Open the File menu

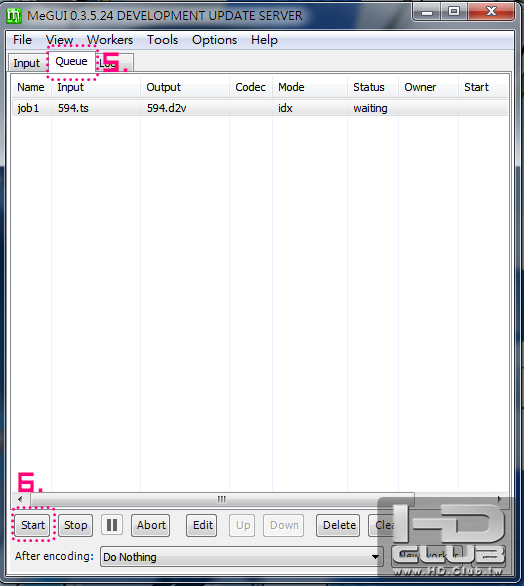[22, 40]
